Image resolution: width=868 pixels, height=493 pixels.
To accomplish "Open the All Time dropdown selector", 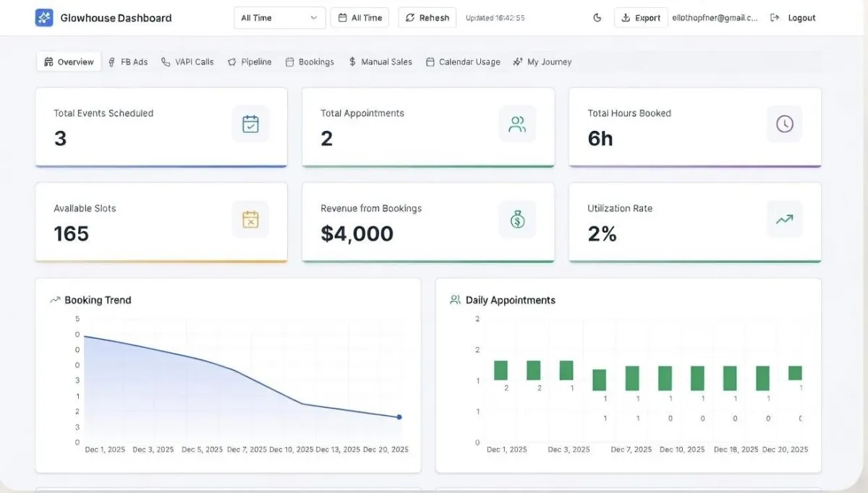I will [279, 18].
